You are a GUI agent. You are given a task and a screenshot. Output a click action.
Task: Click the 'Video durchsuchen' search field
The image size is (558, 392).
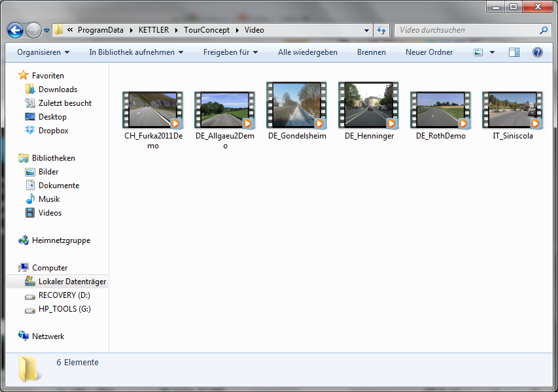point(472,30)
